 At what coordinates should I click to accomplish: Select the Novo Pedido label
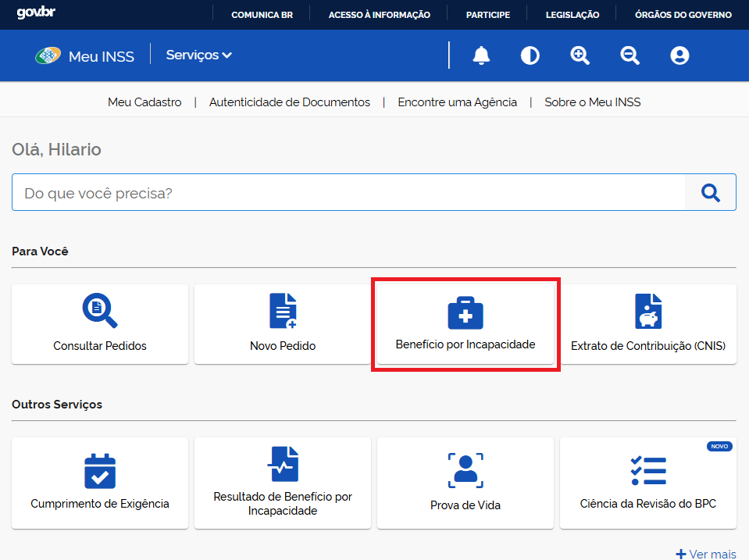pos(283,346)
